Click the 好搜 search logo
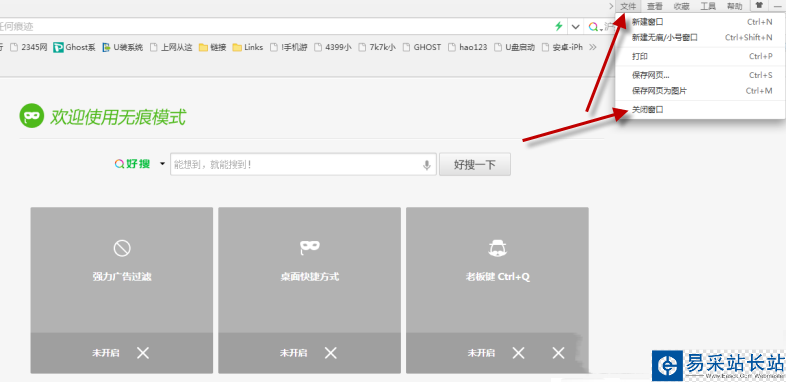The width and height of the screenshot is (786, 382). 132,164
